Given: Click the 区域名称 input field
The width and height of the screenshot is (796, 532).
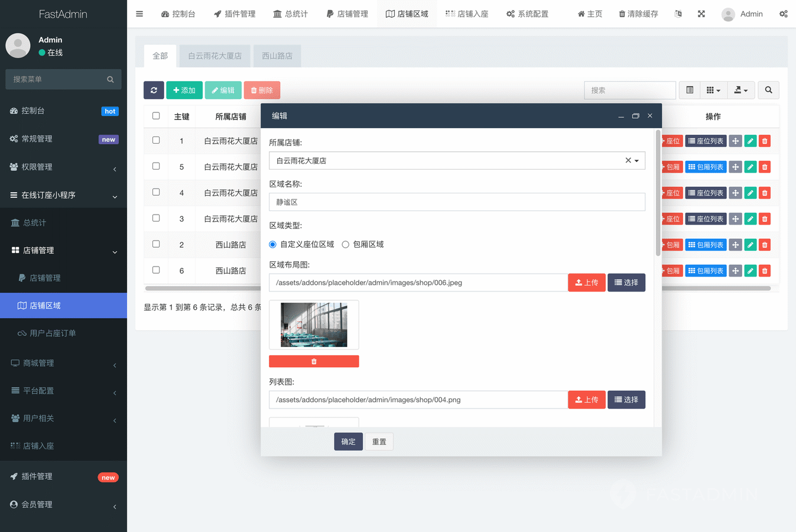Looking at the screenshot, I should pyautogui.click(x=456, y=202).
